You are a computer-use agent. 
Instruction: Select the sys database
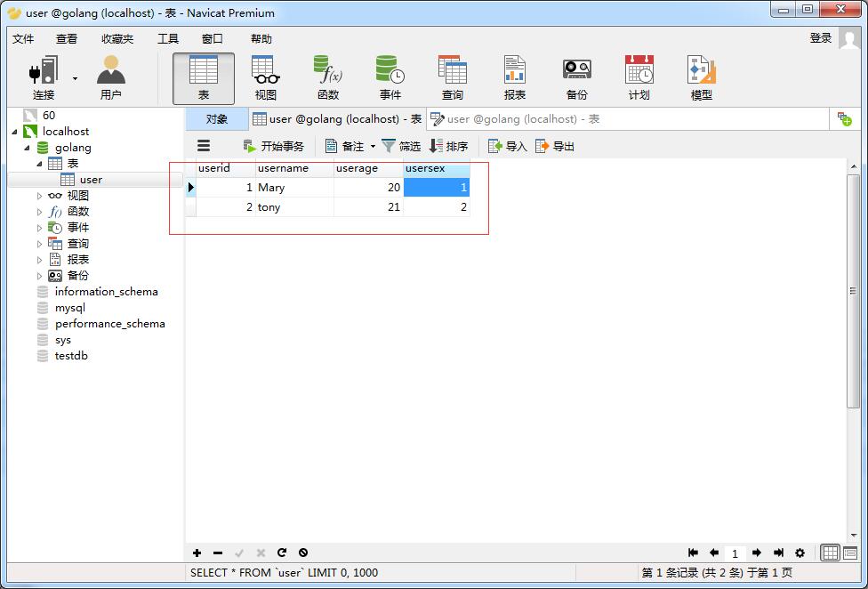pos(62,340)
